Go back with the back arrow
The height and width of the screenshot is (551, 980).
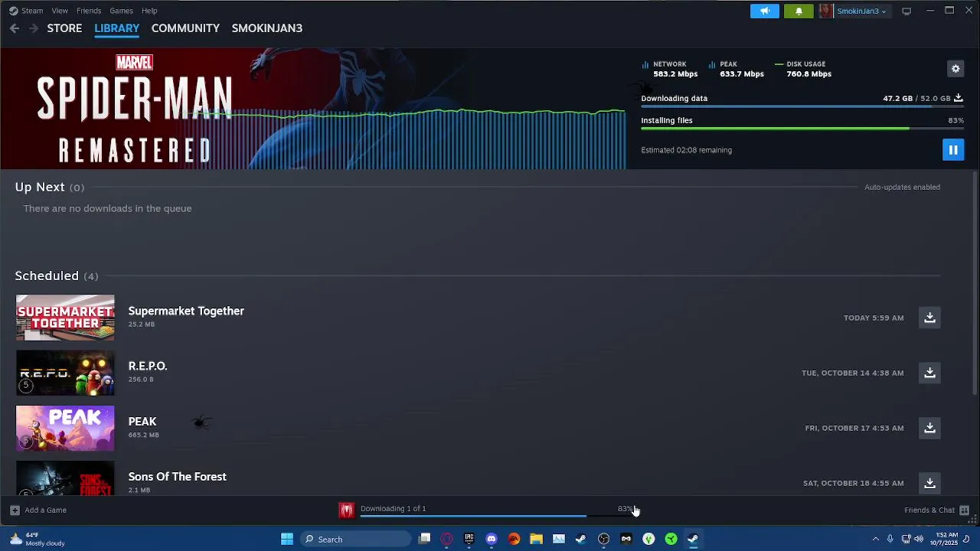15,28
